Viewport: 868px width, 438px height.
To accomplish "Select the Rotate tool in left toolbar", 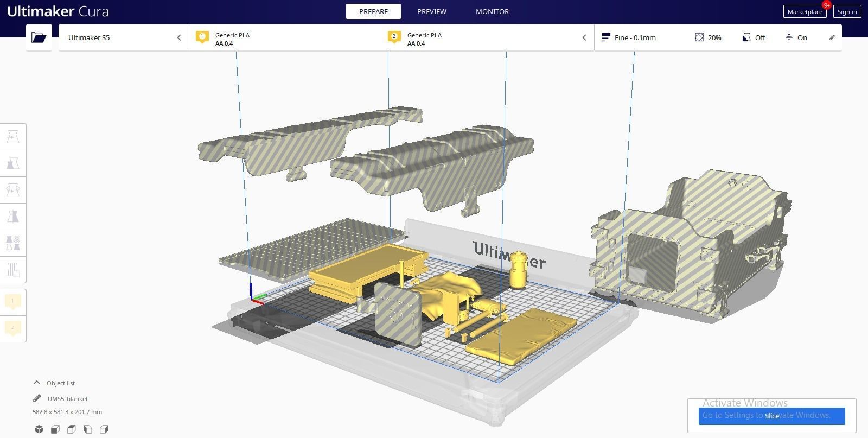I will (x=13, y=190).
